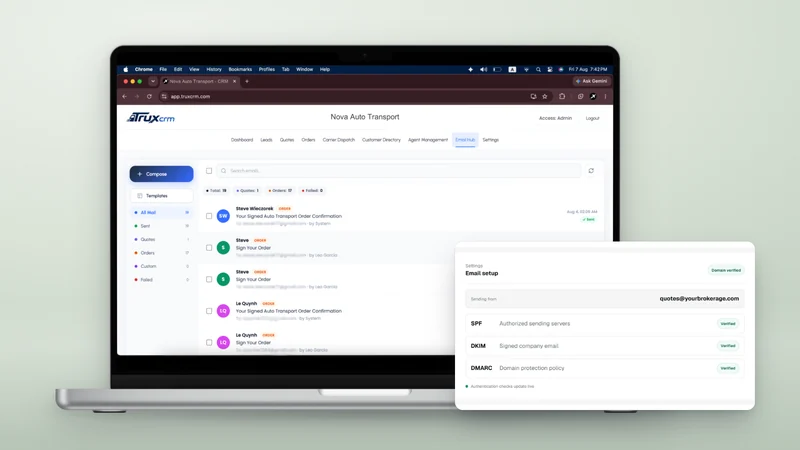The height and width of the screenshot is (450, 800).
Task: Click the Sent status badge on first email
Action: click(x=589, y=219)
